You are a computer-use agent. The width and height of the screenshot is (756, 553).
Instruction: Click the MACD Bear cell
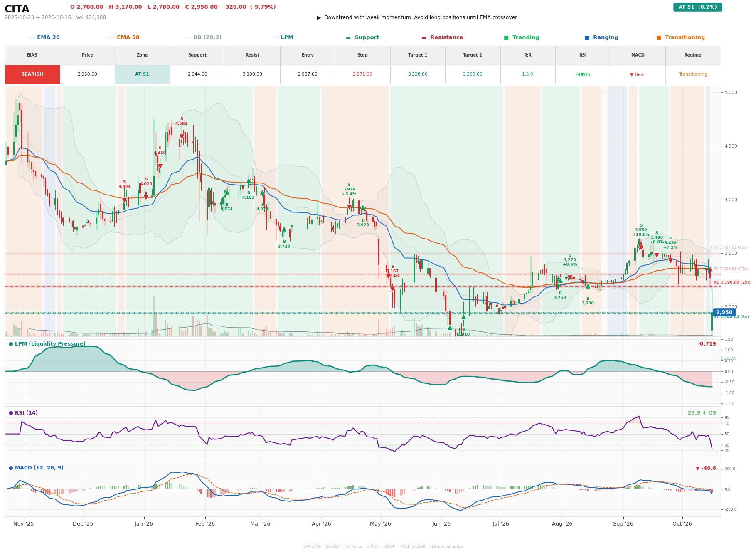point(638,74)
